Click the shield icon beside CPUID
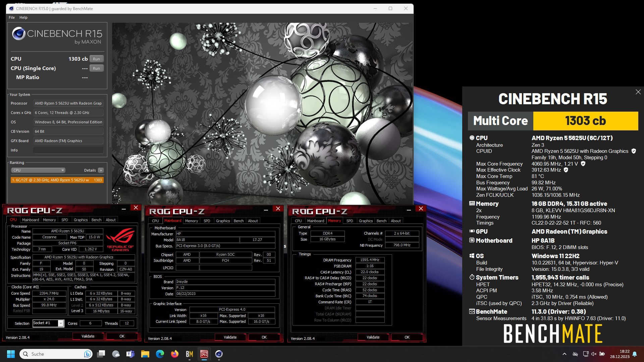The width and height of the screenshot is (644, 362). coord(634,151)
